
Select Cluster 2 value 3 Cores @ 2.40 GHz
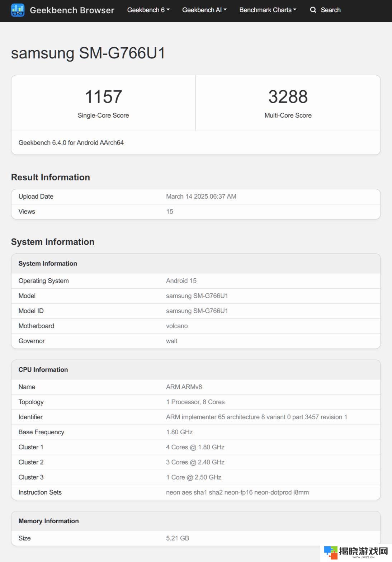tap(195, 462)
